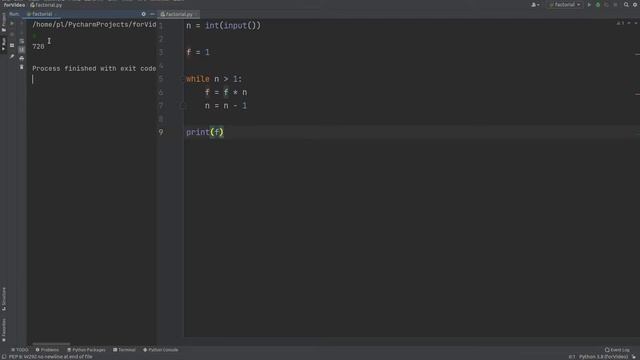Rerun the factorial script in Run panel
Image resolution: width=640 pixels, height=360 pixels.
(x=12, y=24)
